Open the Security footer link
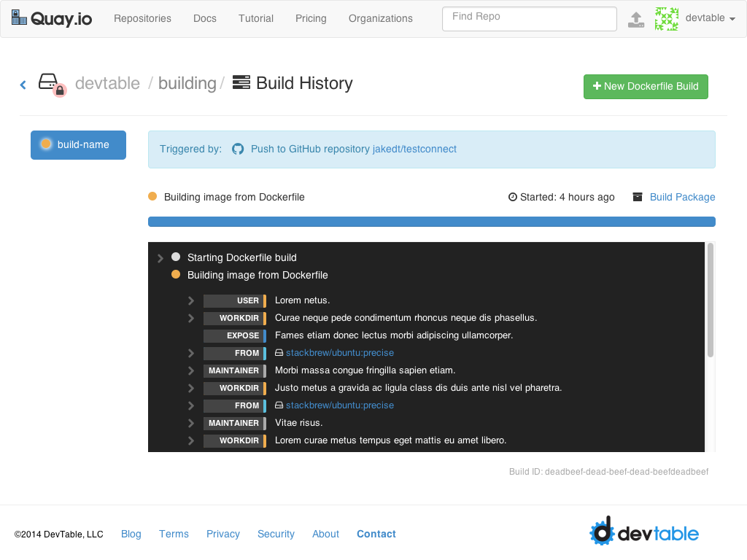The width and height of the screenshot is (747, 560). (x=276, y=534)
